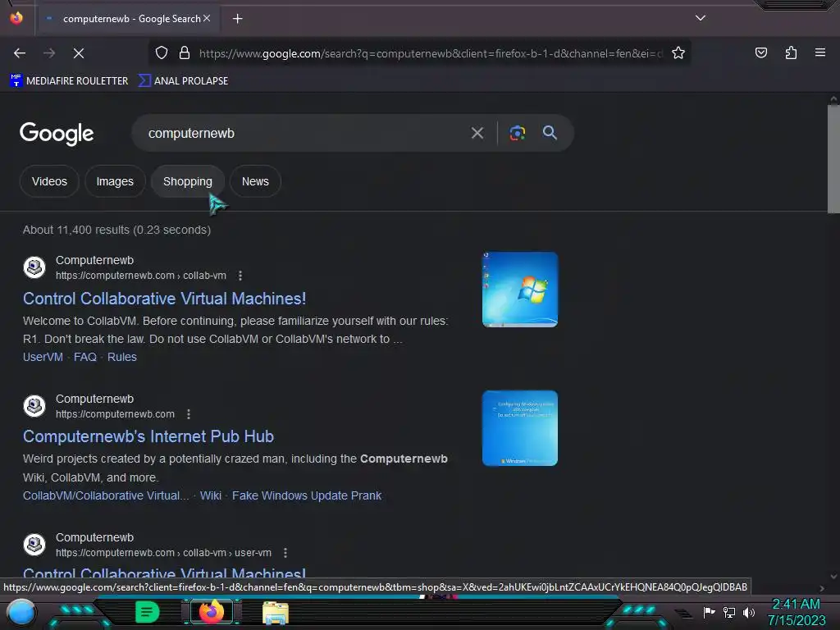840x630 pixels.
Task: Click the forward navigation arrow
Action: point(49,53)
